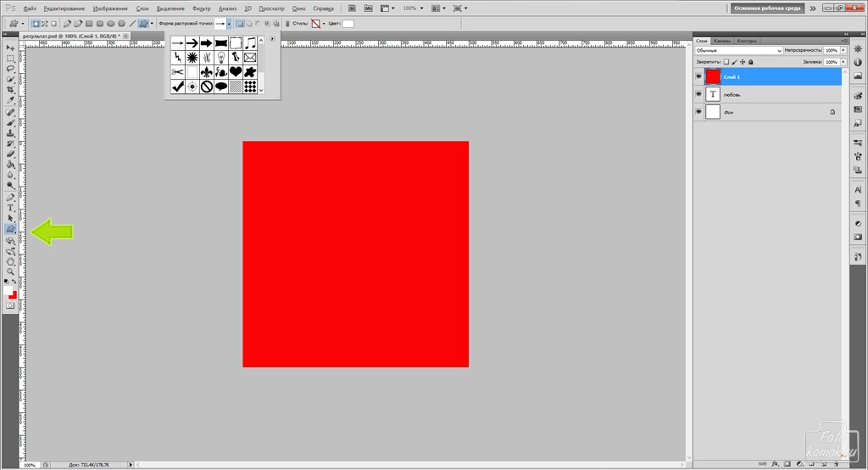This screenshot has height=470, width=868.
Task: Select the Crop tool
Action: pyautogui.click(x=10, y=90)
